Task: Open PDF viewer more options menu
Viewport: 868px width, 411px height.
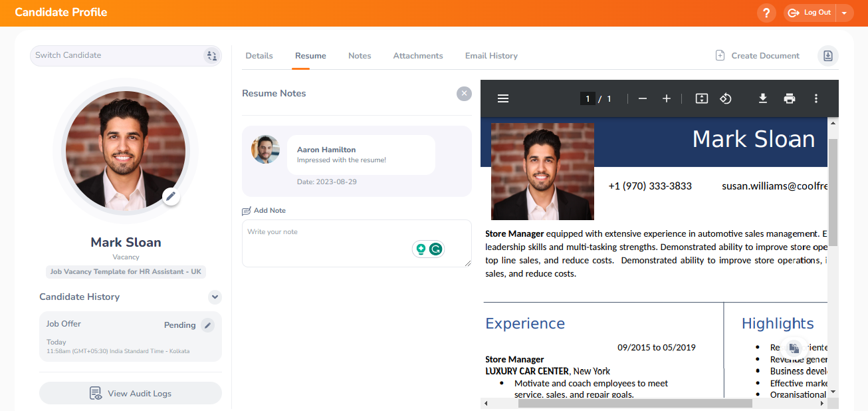Action: (x=816, y=98)
